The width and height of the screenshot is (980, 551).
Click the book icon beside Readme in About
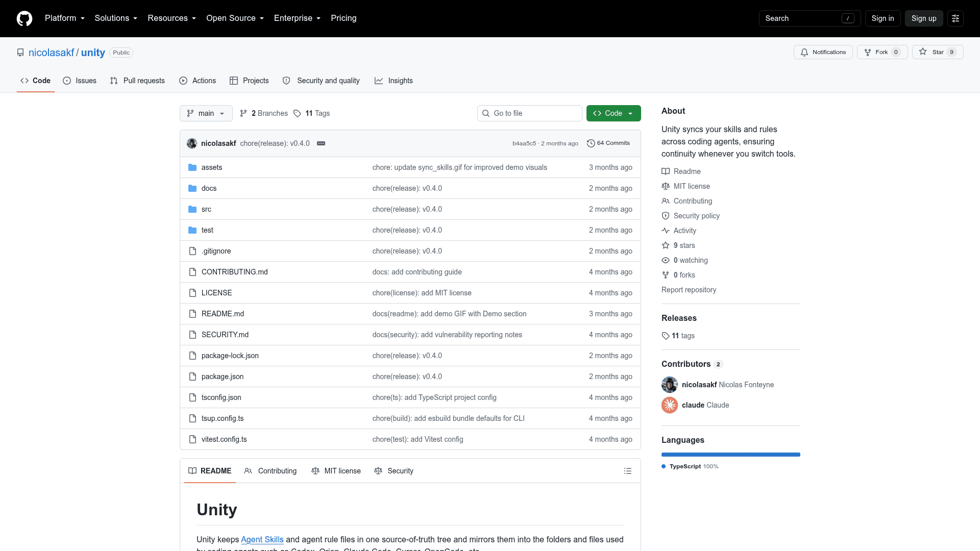[x=666, y=171]
